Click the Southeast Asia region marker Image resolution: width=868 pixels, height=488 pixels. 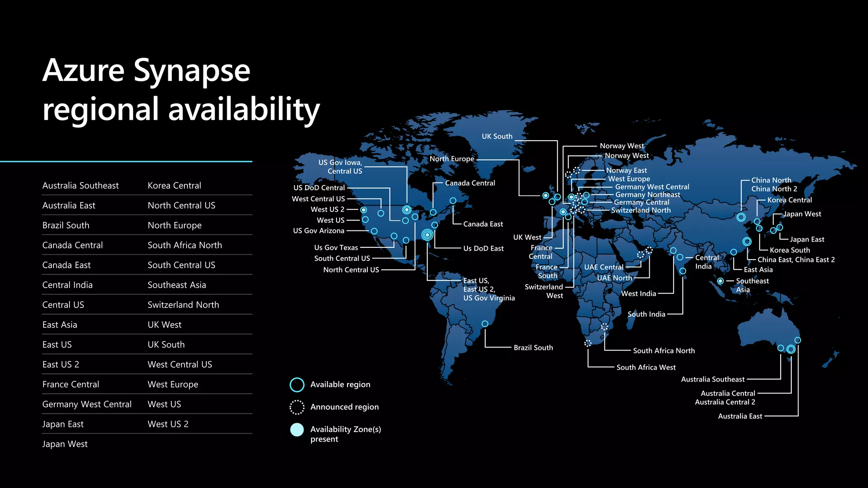coord(720,281)
